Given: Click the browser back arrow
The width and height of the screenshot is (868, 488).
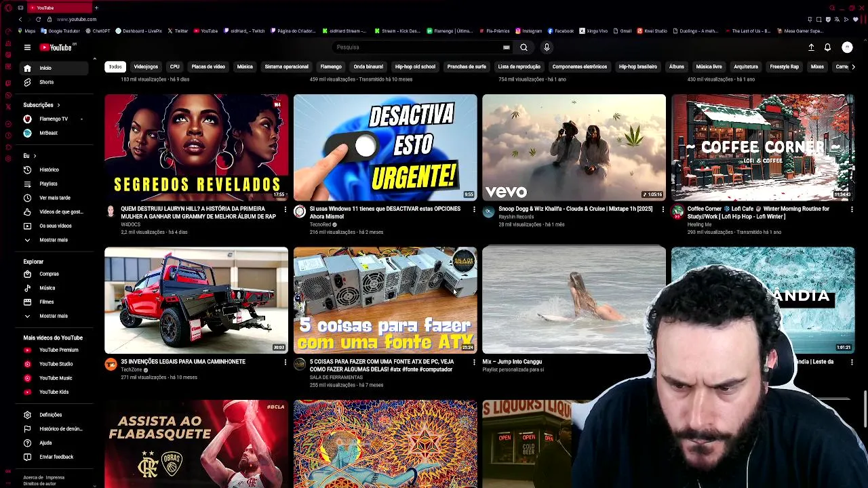Looking at the screenshot, I should (20, 19).
